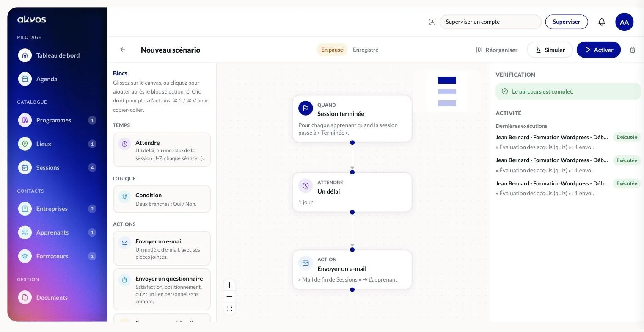Add the Envoyer un e-mail block from palette

[162, 249]
